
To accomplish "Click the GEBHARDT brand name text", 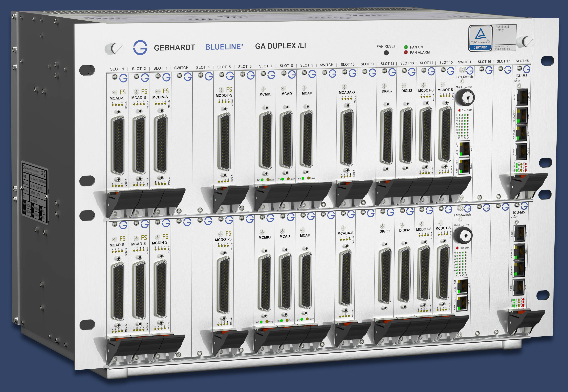I will tap(174, 47).
